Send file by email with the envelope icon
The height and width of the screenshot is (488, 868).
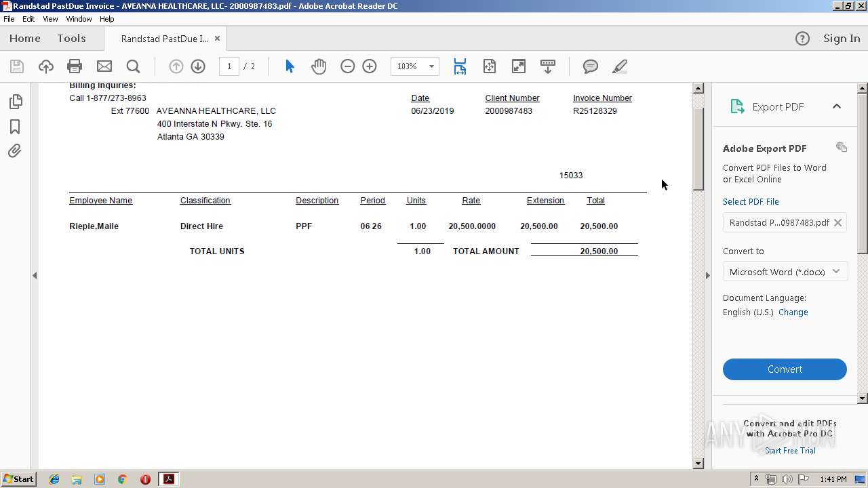pos(104,66)
